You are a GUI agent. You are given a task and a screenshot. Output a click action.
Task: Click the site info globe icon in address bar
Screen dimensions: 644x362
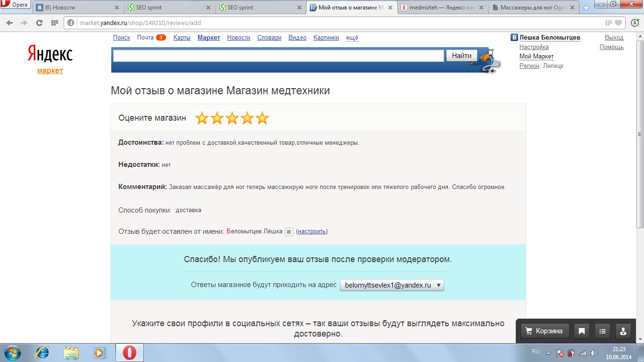[x=71, y=23]
